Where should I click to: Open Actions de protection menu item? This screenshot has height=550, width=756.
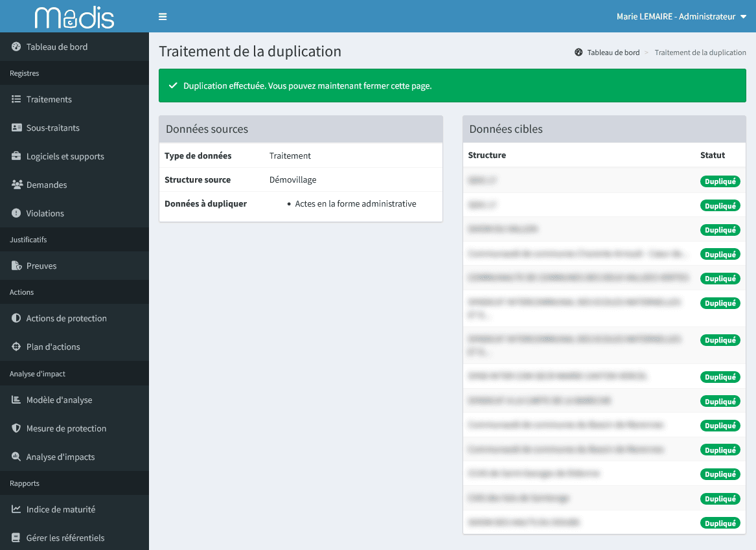[x=66, y=318]
